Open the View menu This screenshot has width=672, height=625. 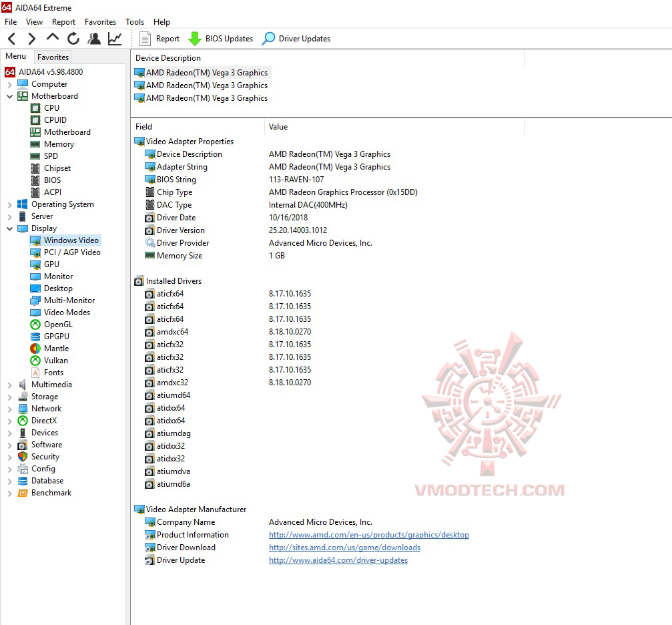(34, 22)
